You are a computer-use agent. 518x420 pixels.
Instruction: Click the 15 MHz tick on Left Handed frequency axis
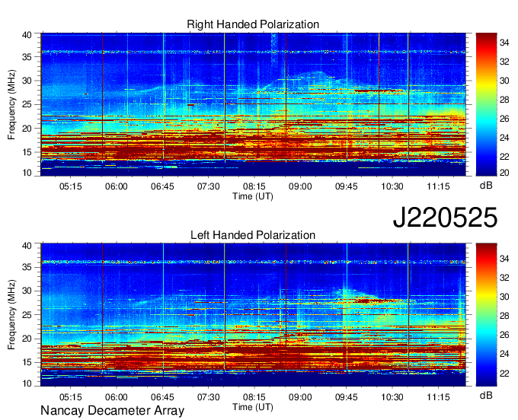[x=27, y=363]
